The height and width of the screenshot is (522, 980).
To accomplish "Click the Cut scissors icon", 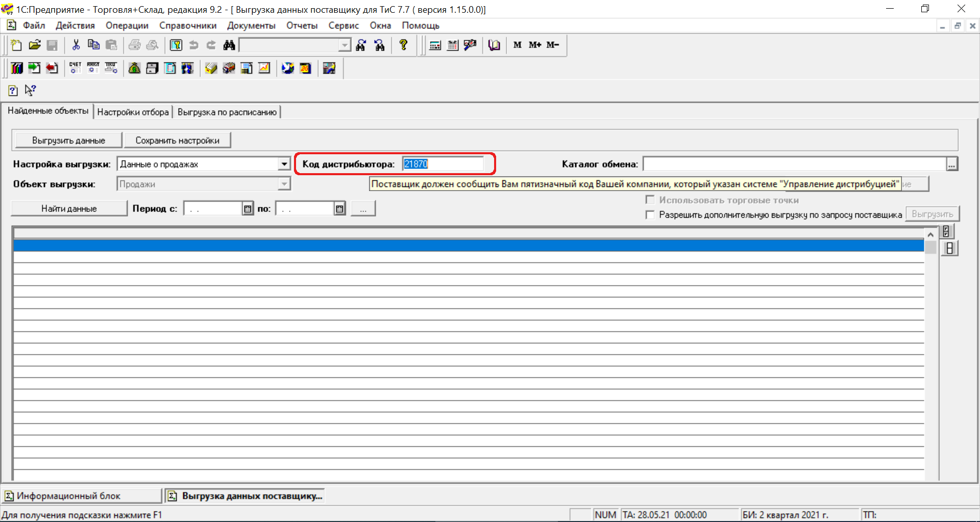I will coord(76,45).
